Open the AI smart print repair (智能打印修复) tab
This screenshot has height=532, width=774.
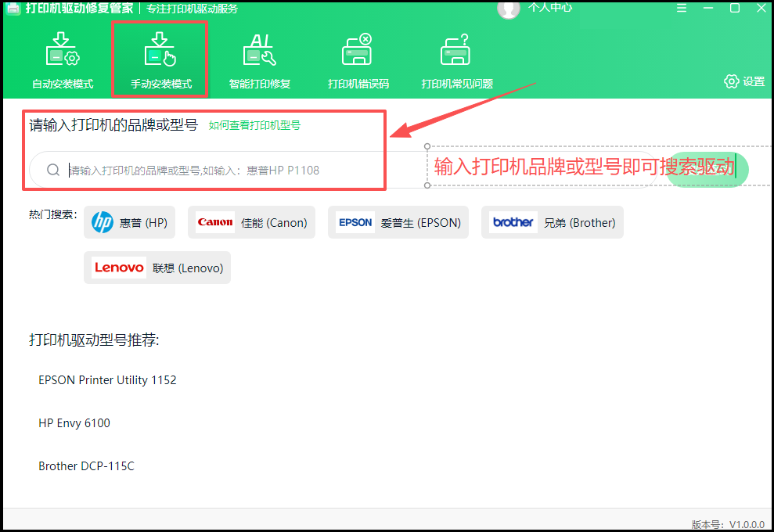(260, 61)
